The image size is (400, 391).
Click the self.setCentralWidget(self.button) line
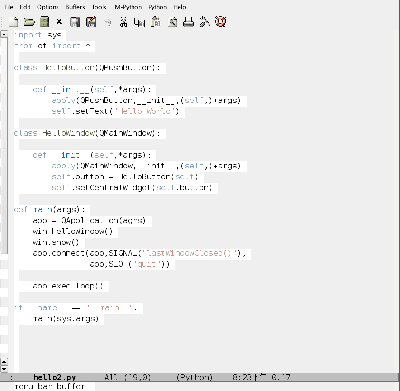(132, 187)
